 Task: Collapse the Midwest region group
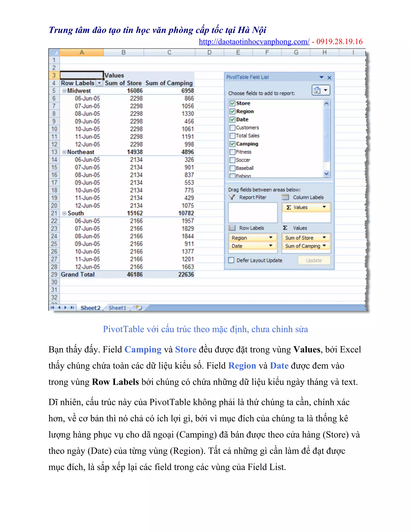point(64,91)
